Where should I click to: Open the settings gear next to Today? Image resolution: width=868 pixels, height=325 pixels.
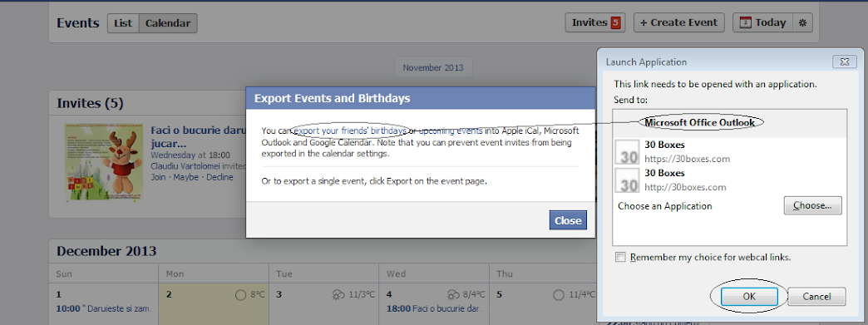(x=802, y=22)
